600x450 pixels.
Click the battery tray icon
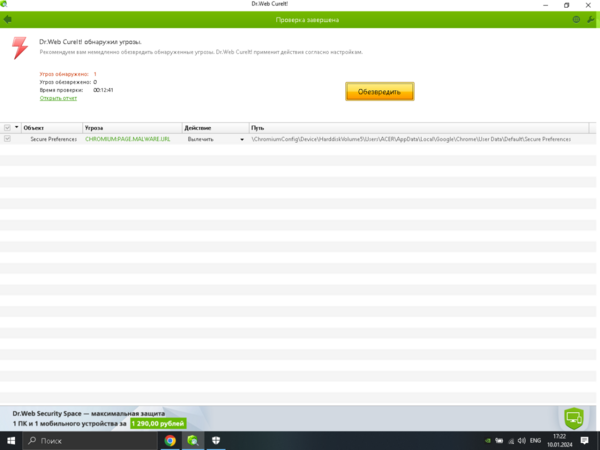pyautogui.click(x=499, y=441)
